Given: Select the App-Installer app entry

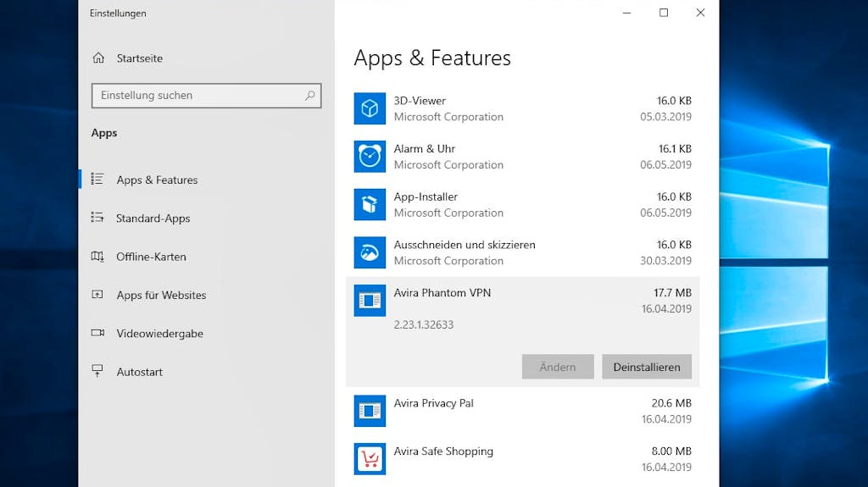Looking at the screenshot, I should 522,204.
